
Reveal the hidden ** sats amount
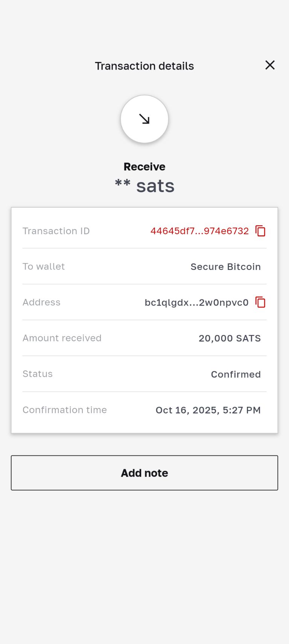tap(144, 186)
